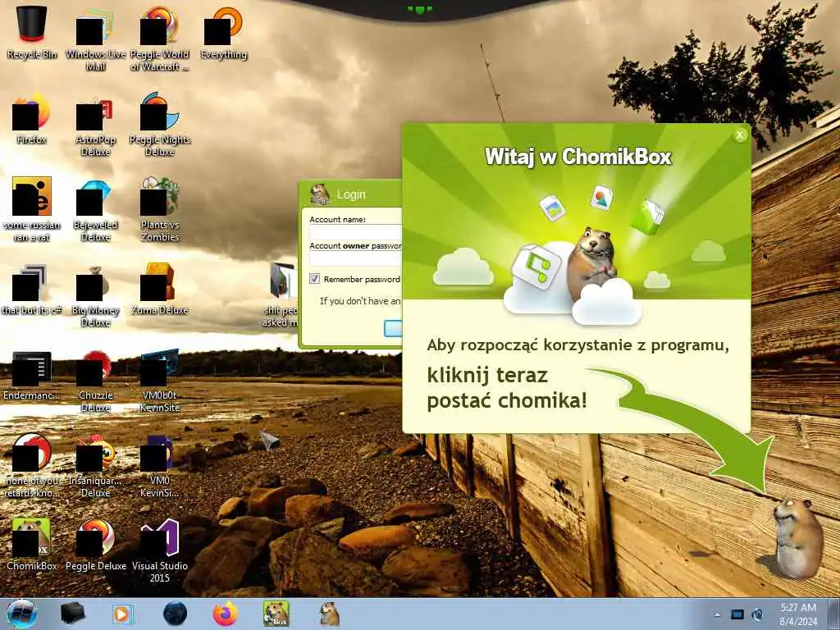This screenshot has height=630, width=840.
Task: Open Big Money Deluxe shortcut
Action: coord(95,295)
